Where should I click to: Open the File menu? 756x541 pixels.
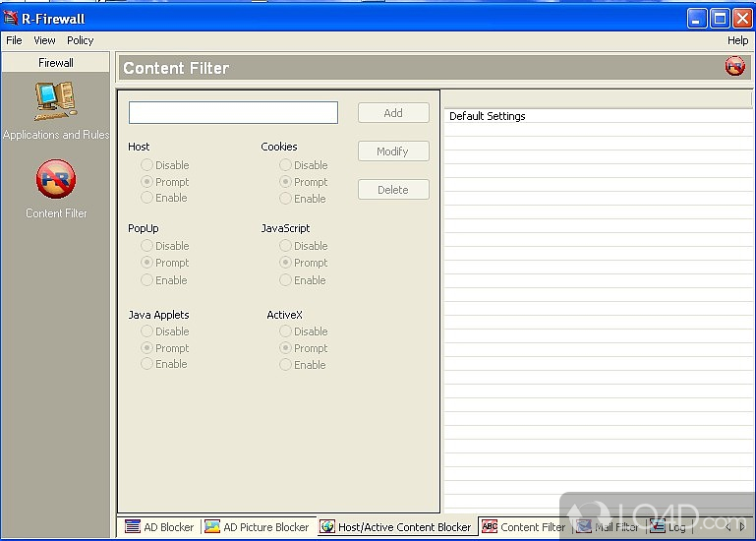coord(14,40)
